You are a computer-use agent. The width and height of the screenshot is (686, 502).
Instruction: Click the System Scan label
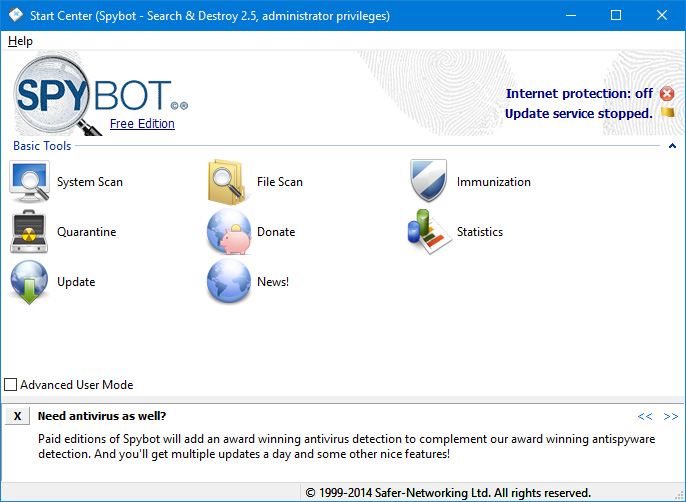90,182
